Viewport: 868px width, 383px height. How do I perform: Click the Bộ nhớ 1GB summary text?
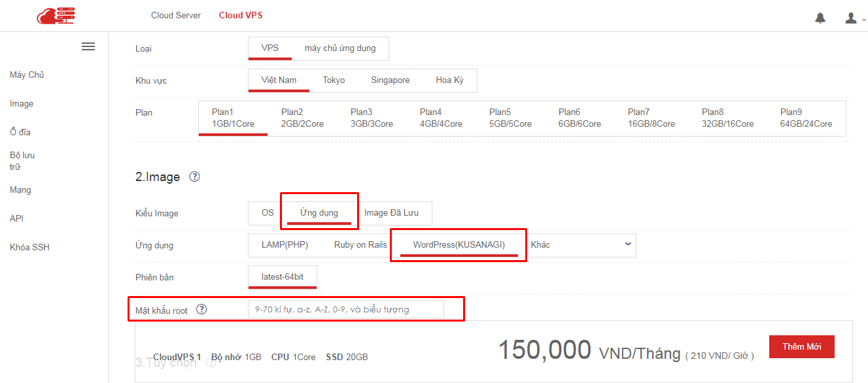236,357
